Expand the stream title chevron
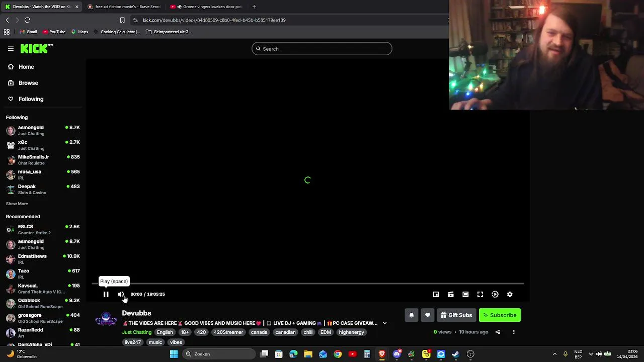The image size is (644, 362). pyautogui.click(x=384, y=323)
